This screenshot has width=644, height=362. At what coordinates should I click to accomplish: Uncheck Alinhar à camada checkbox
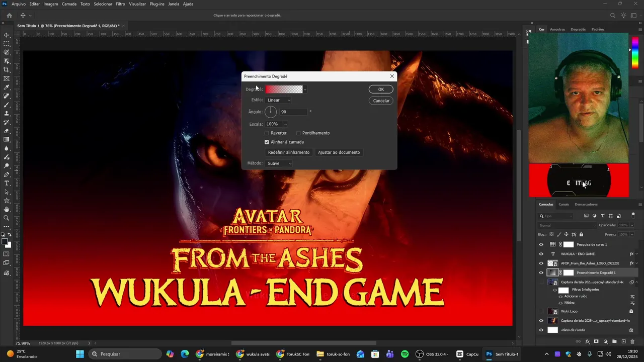click(x=267, y=142)
